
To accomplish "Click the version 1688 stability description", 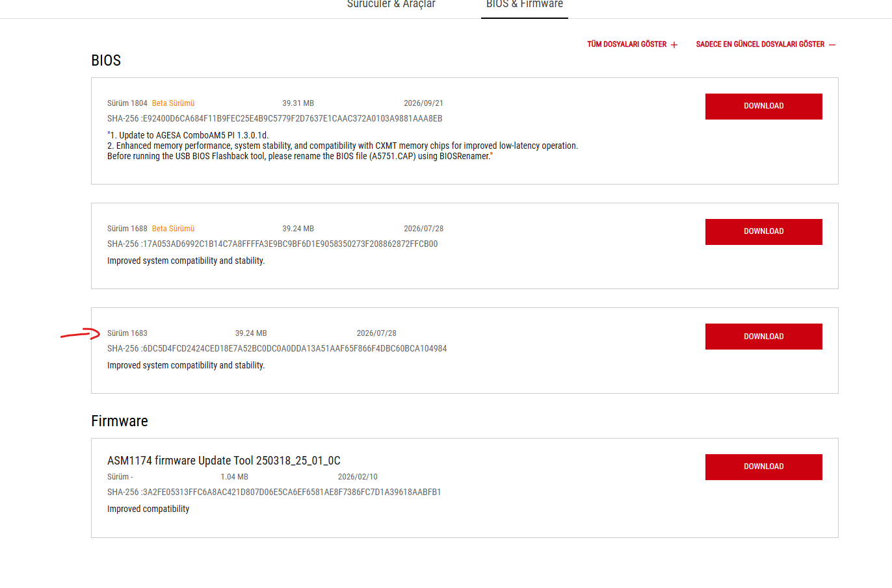I will click(186, 261).
